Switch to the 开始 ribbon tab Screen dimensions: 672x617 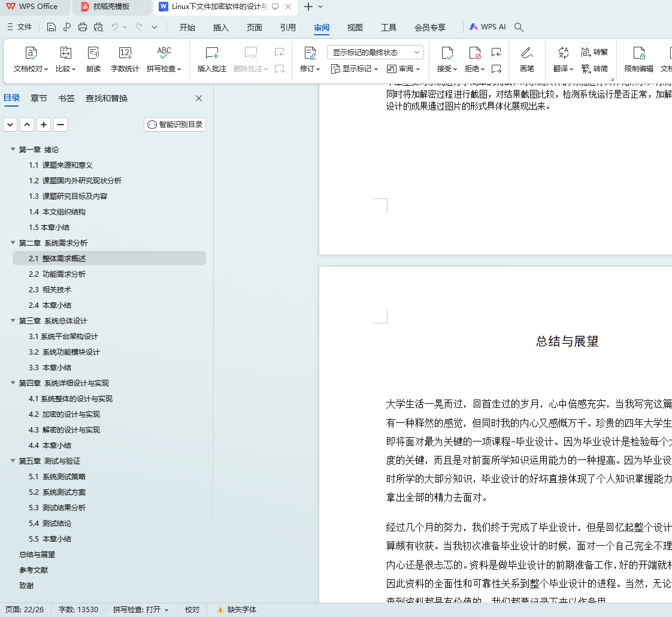(x=187, y=28)
